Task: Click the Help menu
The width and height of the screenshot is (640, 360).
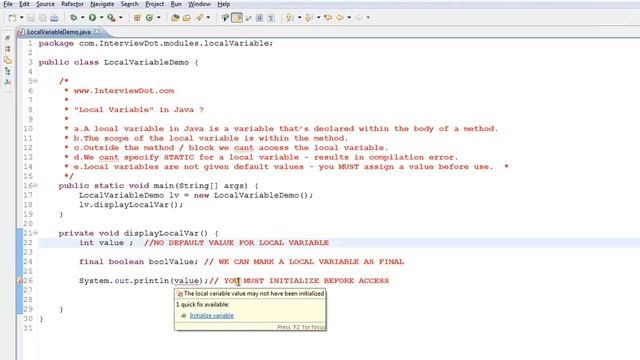Action: point(224,4)
